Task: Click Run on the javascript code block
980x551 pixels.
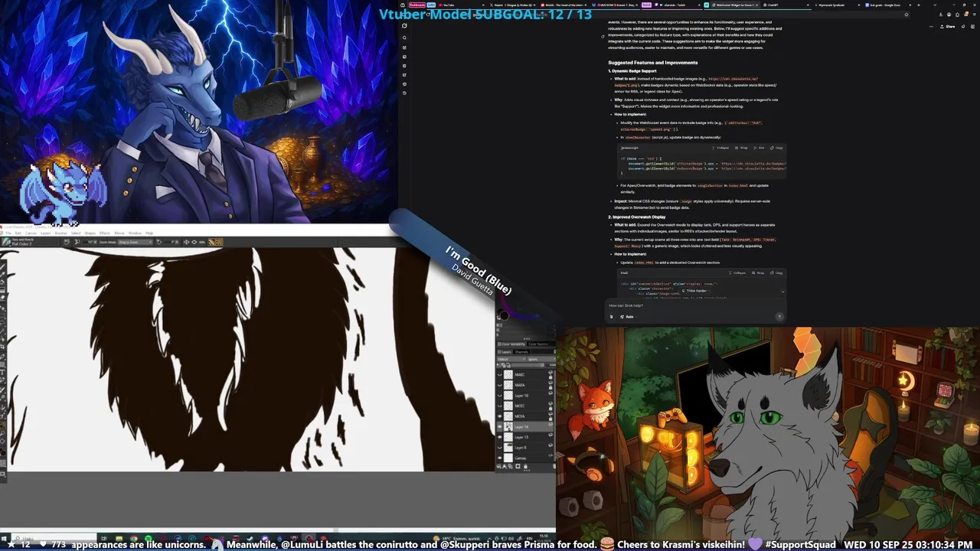Action: (759, 148)
